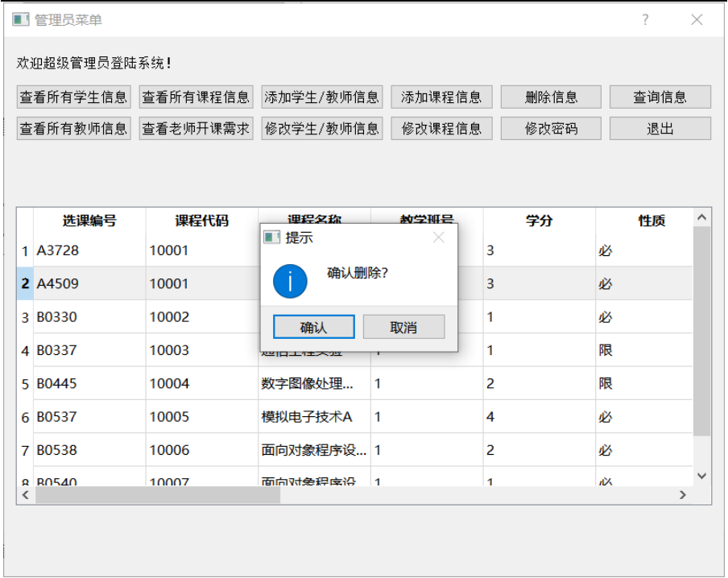Click 确认删除? message text
Screen dimensions: 728x578
pos(358,273)
